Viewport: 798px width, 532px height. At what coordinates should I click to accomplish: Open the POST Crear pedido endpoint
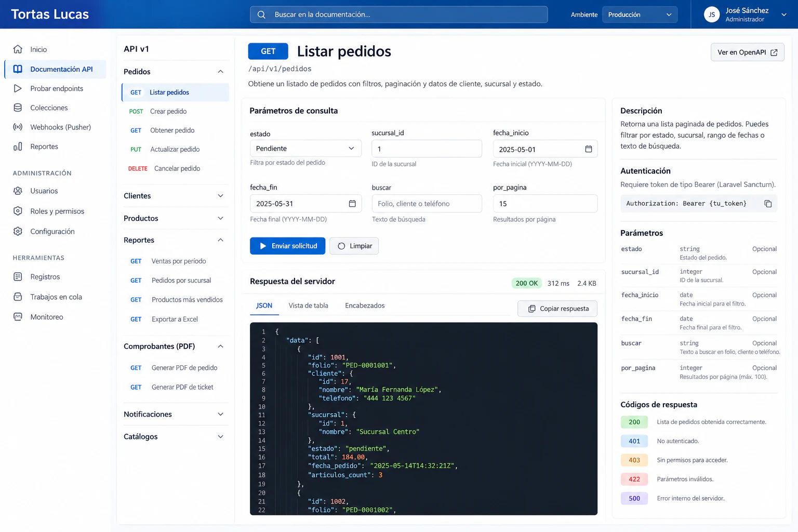point(175,111)
